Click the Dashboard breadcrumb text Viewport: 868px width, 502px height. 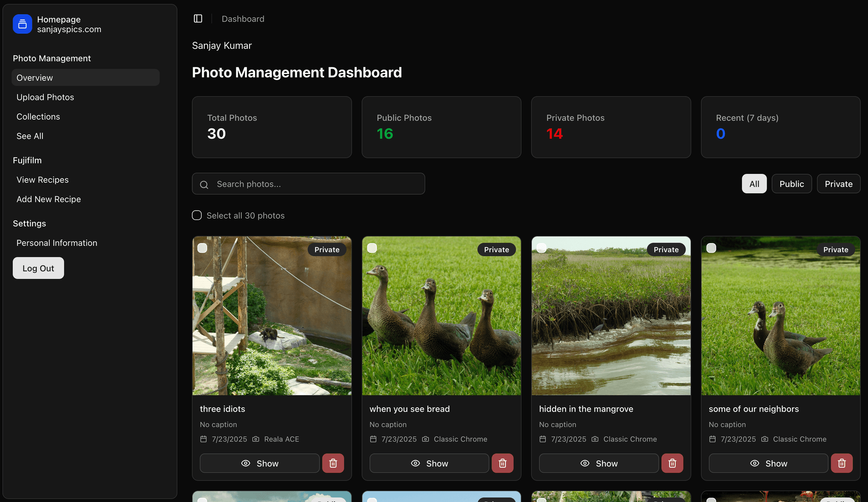coord(243,19)
